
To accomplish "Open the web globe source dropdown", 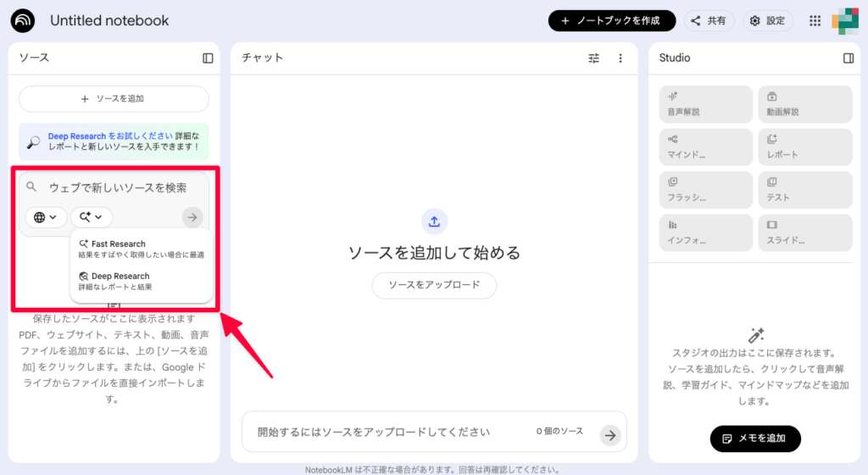I will [x=46, y=217].
